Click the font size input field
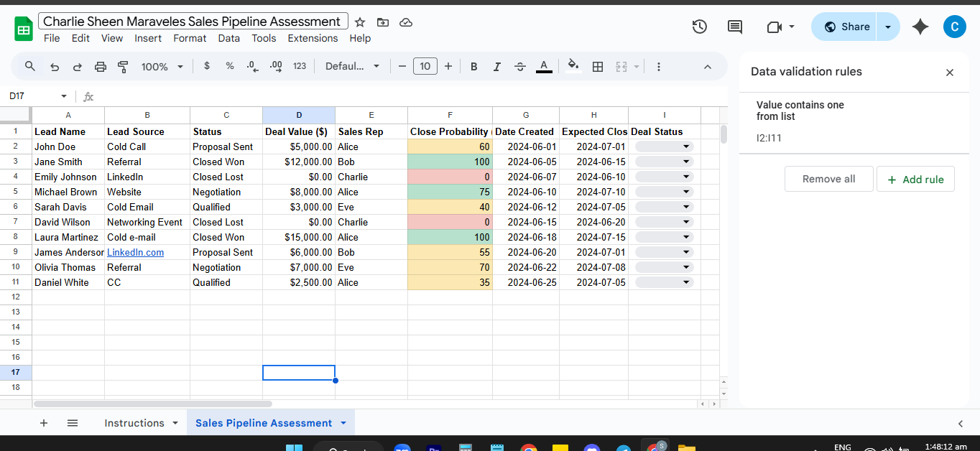Image resolution: width=980 pixels, height=451 pixels. pyautogui.click(x=425, y=66)
